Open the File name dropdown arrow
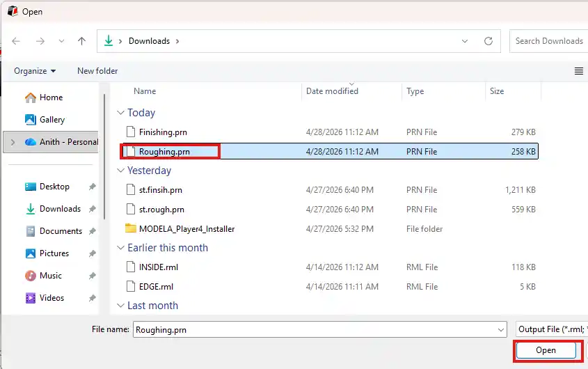 click(x=500, y=330)
